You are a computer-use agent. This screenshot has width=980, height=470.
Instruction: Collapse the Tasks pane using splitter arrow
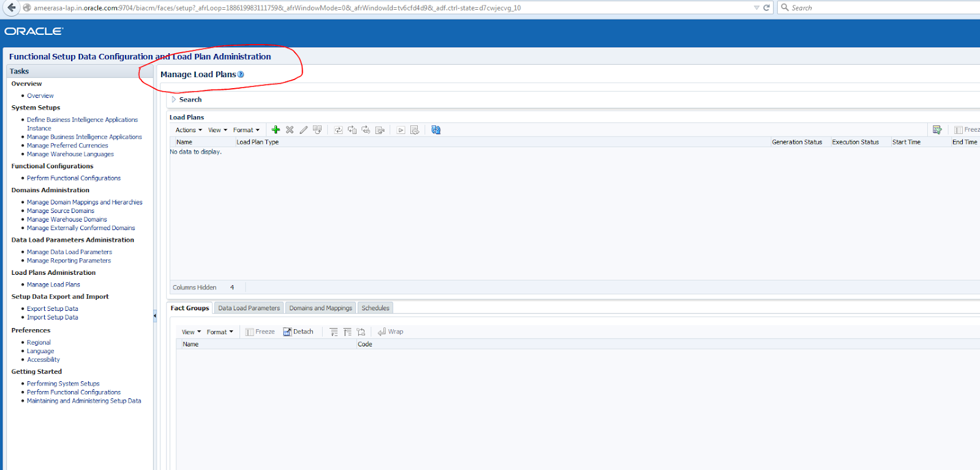[154, 316]
